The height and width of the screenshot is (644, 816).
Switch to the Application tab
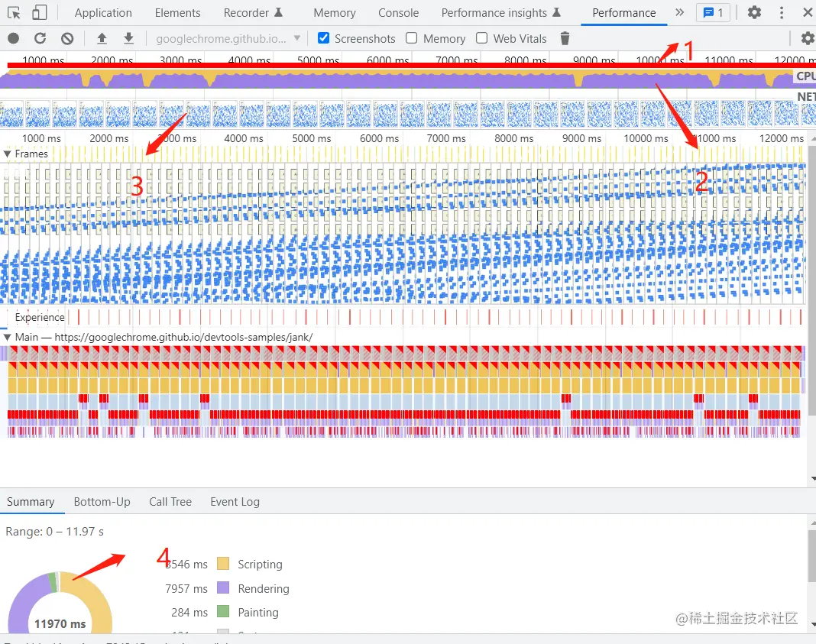pos(103,12)
